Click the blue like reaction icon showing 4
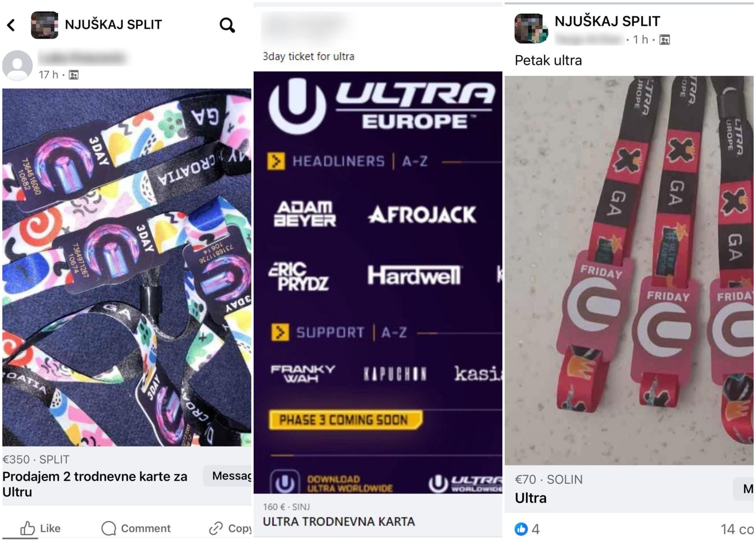Image resolution: width=756 pixels, height=543 pixels. [x=521, y=529]
